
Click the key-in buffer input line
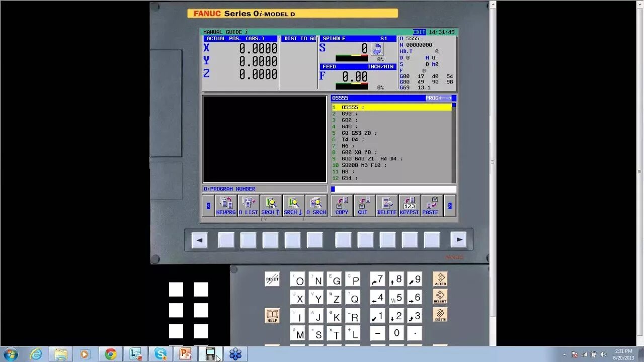393,189
